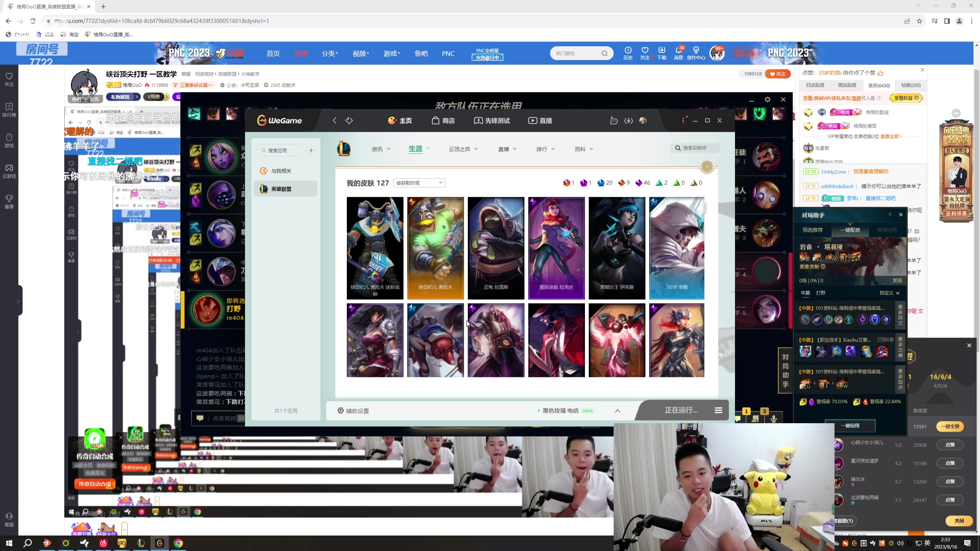The height and width of the screenshot is (551, 980).
Task: Open Douyu 创作中心 icon
Action: 696,53
